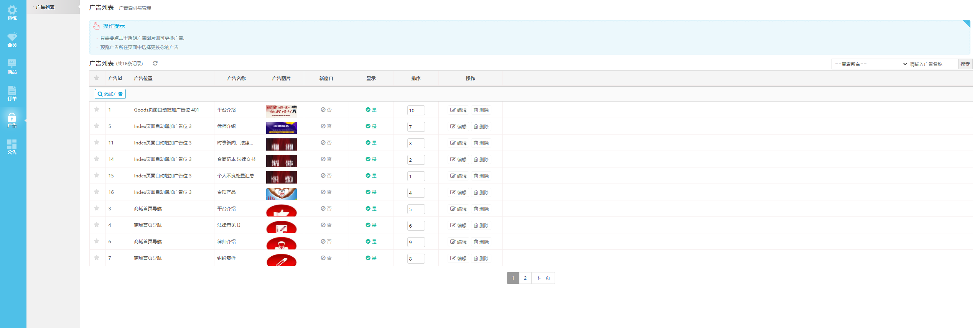
Task: Click 下一页 pagination link
Action: pyautogui.click(x=543, y=278)
